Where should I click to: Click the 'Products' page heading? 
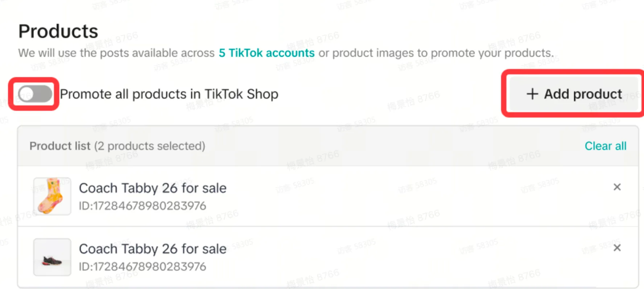(x=58, y=31)
